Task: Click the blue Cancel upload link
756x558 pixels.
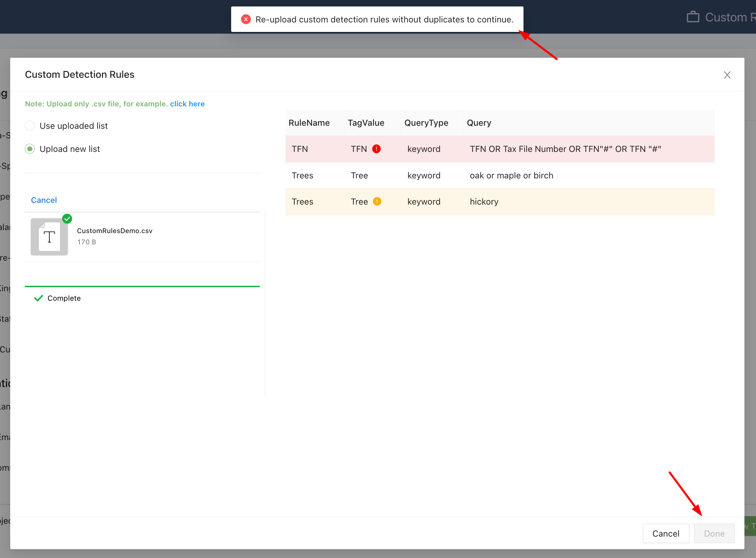Action: (x=44, y=200)
